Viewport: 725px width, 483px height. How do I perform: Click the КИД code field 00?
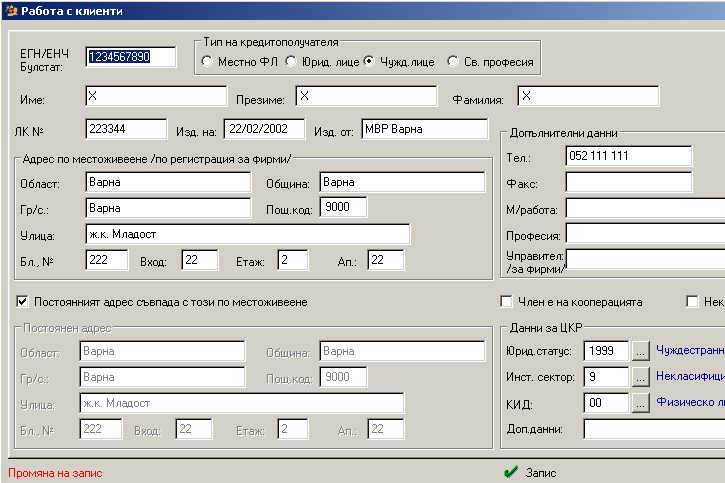(606, 403)
